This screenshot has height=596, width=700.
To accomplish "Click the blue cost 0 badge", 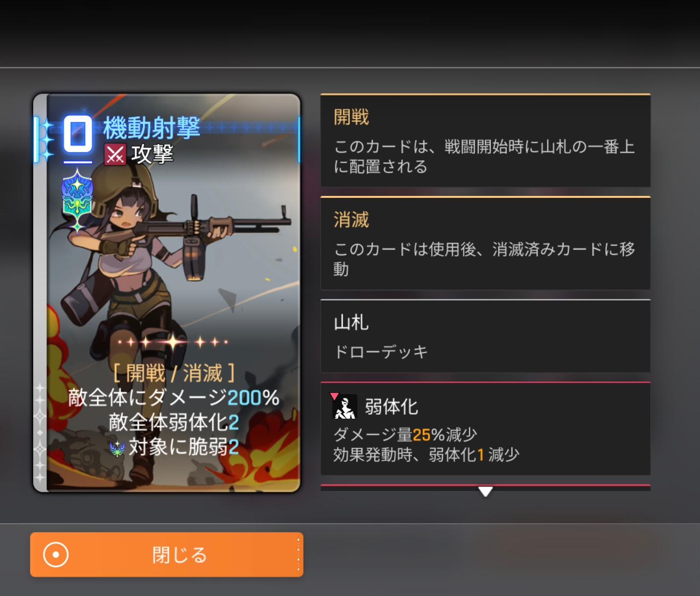I will tap(78, 134).
